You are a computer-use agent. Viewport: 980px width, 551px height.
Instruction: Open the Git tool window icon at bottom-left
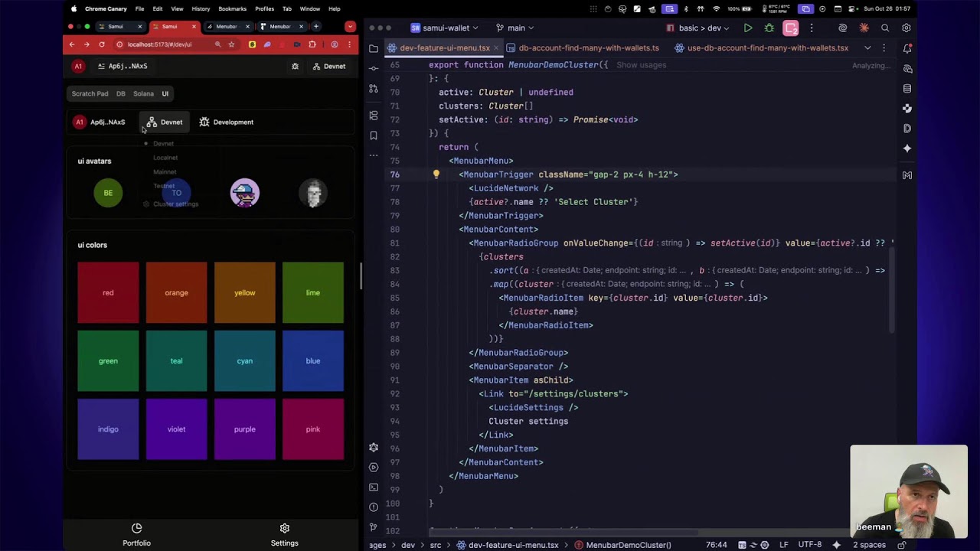[374, 527]
